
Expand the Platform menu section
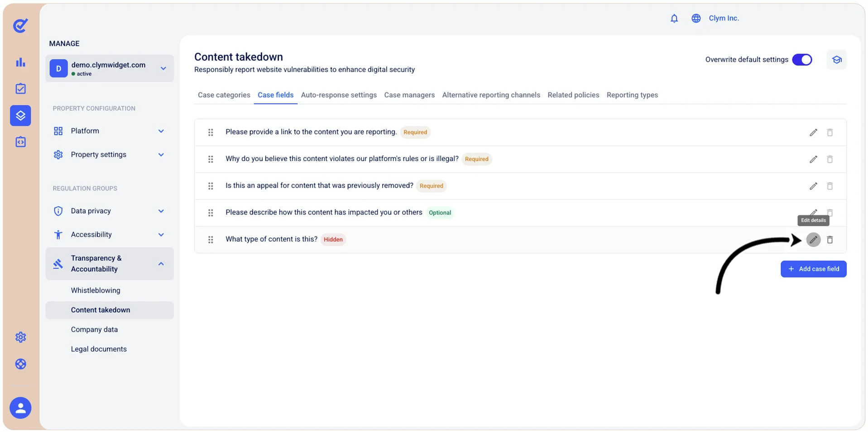(109, 131)
